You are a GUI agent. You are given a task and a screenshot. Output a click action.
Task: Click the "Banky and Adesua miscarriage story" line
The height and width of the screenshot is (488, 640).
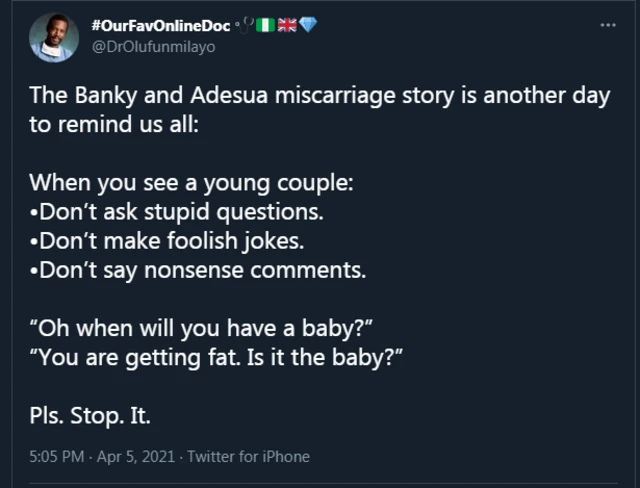319,97
